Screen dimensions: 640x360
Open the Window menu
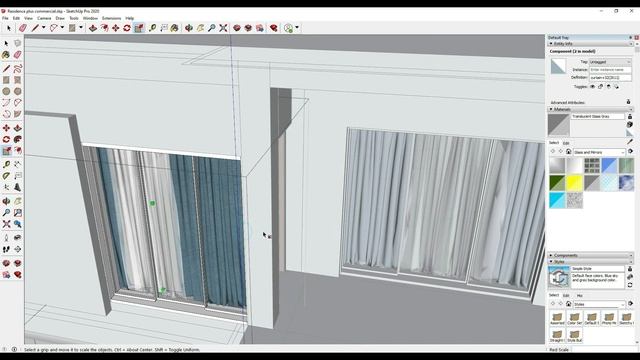[x=90, y=18]
